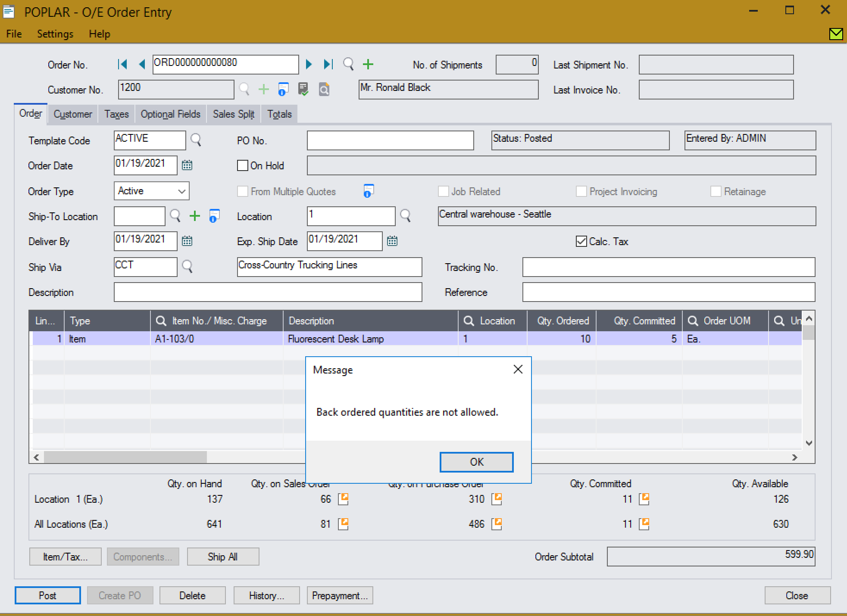The image size is (847, 616).
Task: Click the yellow mail envelope icon
Action: [836, 34]
